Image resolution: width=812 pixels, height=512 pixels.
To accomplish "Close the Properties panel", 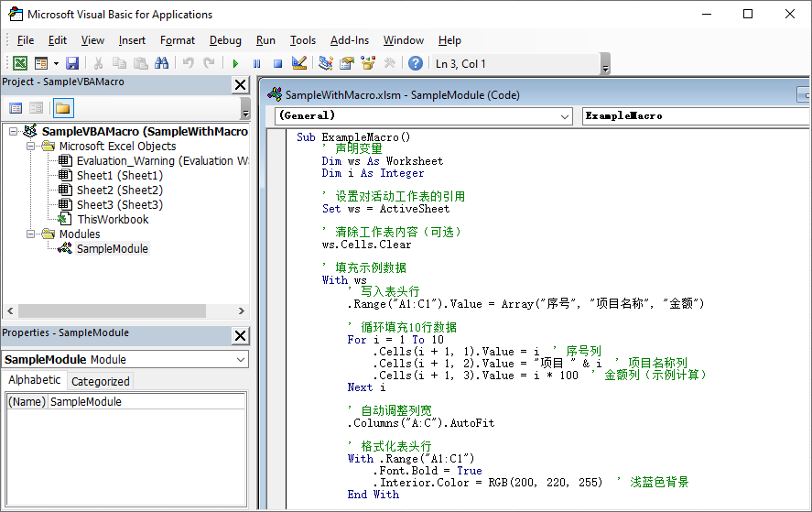I will 240,336.
